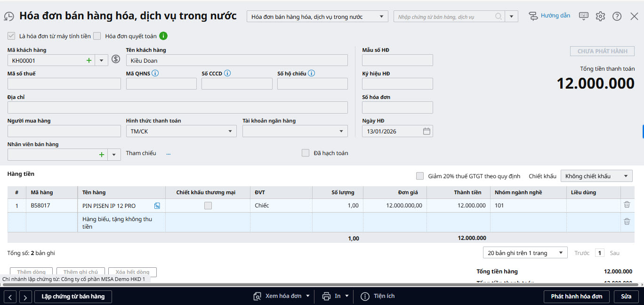644x305 pixels.
Task: Delete the PIN PISEN IP 12 PRO row
Action: pos(627,205)
